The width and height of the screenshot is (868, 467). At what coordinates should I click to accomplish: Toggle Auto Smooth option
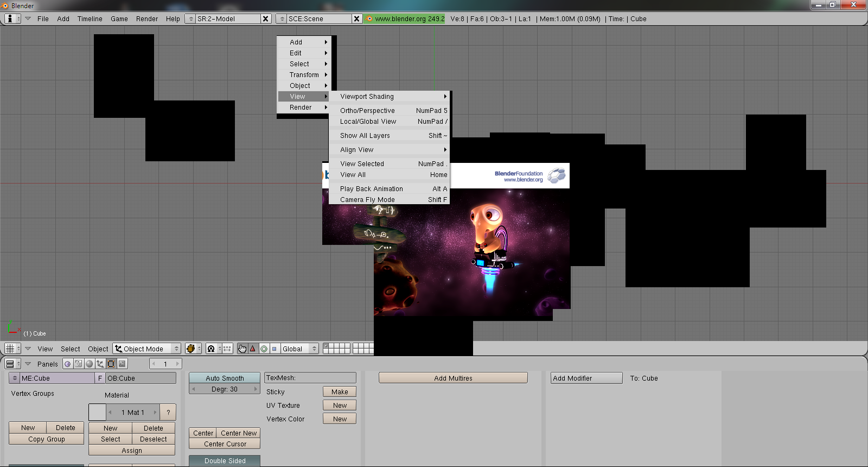pos(225,378)
